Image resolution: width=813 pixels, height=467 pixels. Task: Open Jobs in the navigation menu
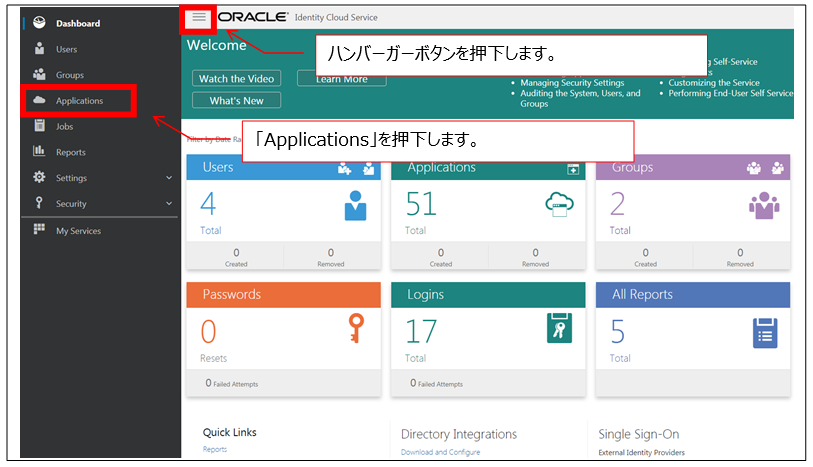pyautogui.click(x=64, y=126)
